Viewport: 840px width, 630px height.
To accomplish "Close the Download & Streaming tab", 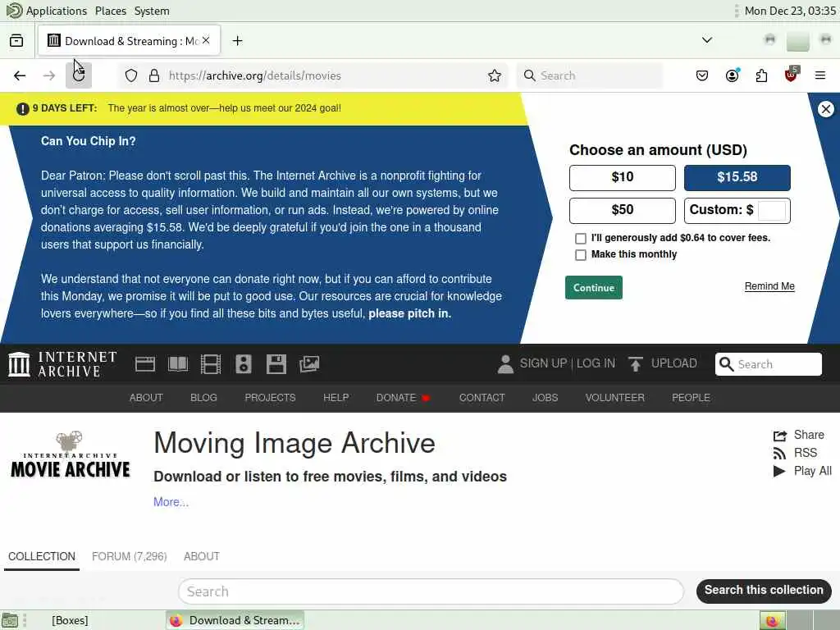I will pos(206,41).
